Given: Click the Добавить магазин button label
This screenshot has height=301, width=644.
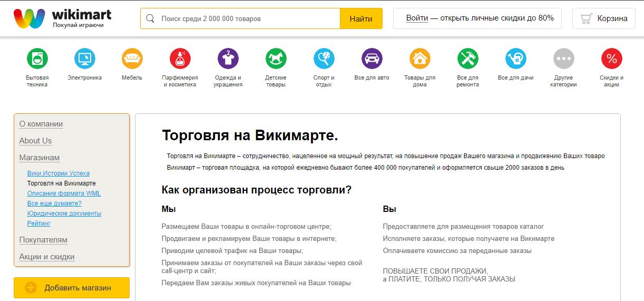Looking at the screenshot, I should [x=78, y=288].
